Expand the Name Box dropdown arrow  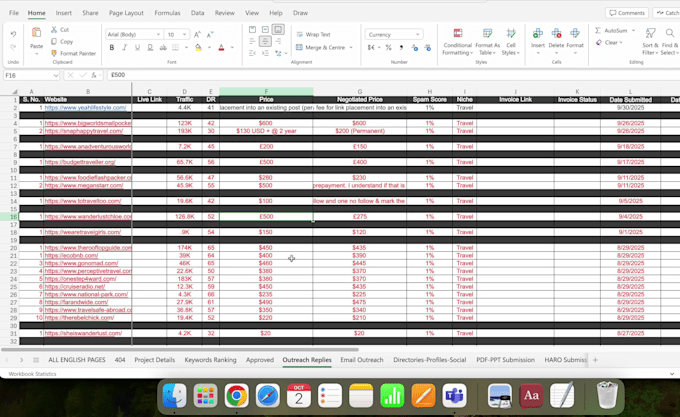(x=56, y=75)
